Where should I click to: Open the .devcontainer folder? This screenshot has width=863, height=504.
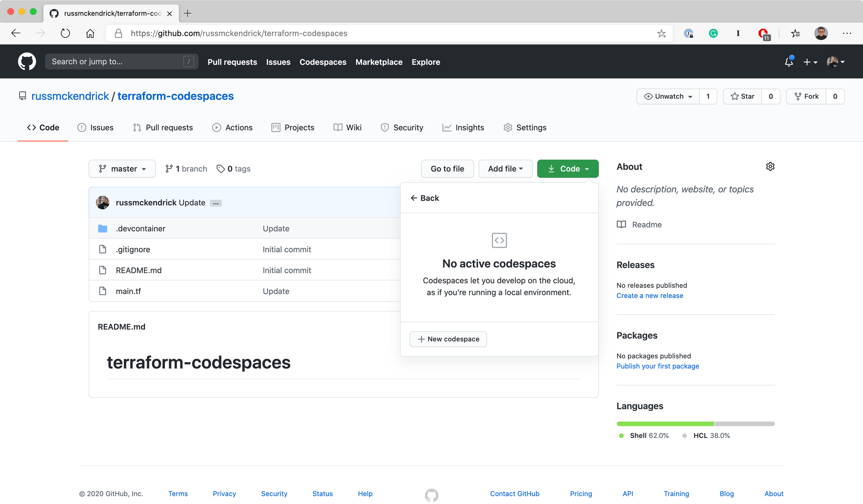point(140,229)
